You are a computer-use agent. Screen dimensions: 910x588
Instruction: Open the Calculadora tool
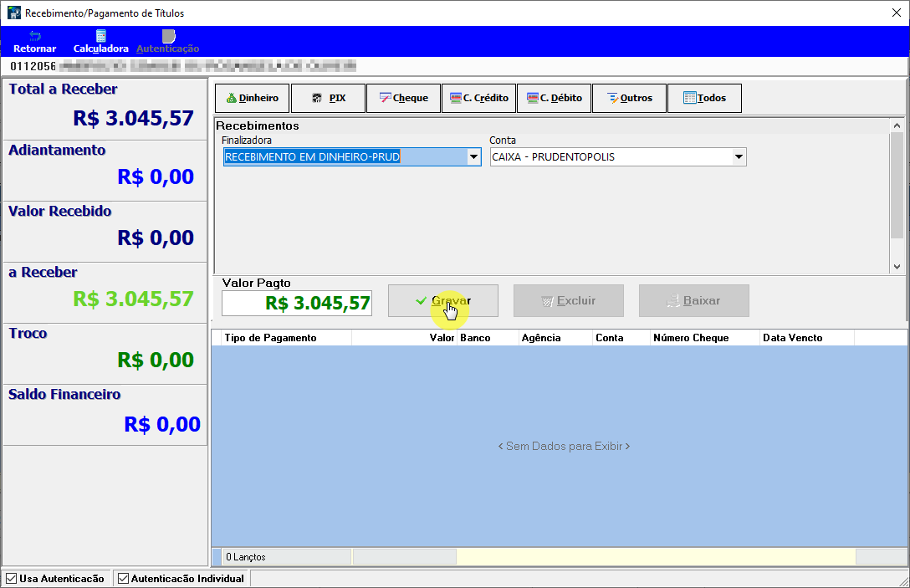(100, 42)
